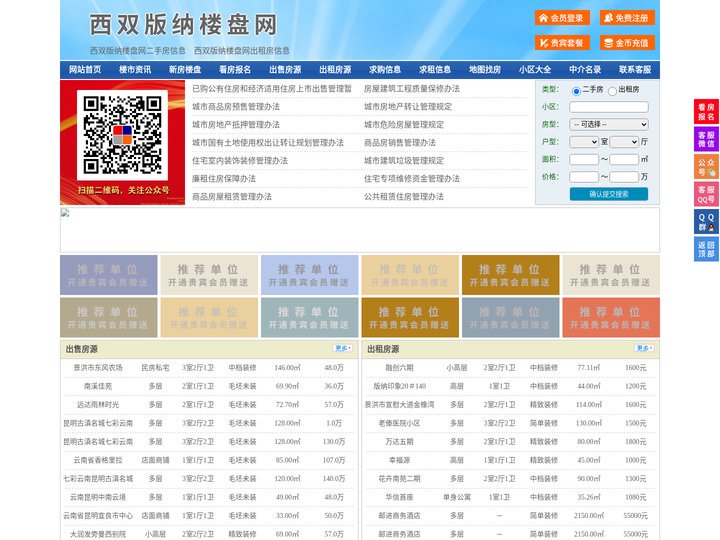Click the maximum 价格 price field
This screenshot has width=720, height=540.
click(x=624, y=177)
